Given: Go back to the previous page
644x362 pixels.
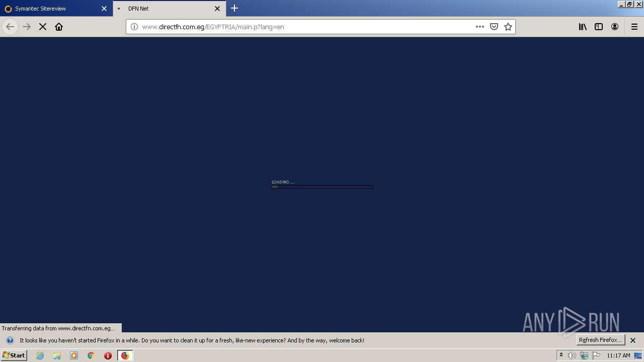Looking at the screenshot, I should pos(10,27).
